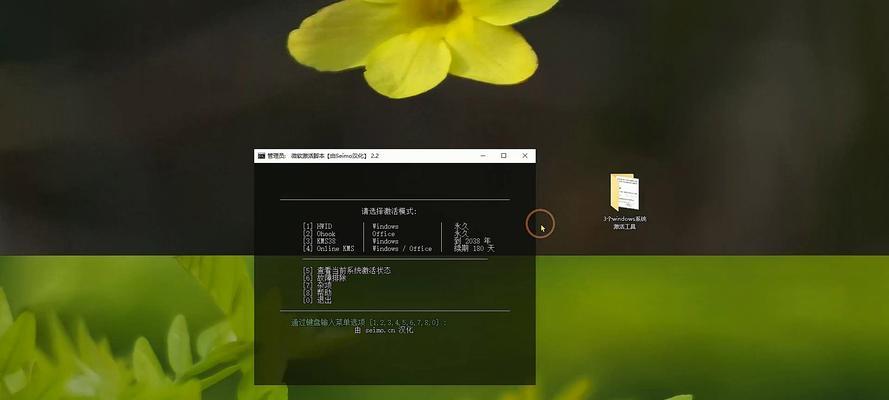Viewport: 889px width, 400px height.
Task: Click '[5] 查看当前系统激活状态' line
Action: point(347,271)
